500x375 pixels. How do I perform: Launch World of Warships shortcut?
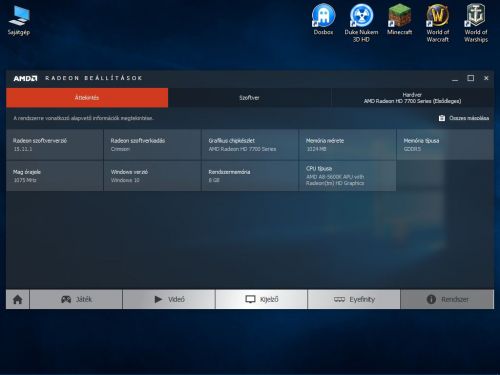[476, 23]
